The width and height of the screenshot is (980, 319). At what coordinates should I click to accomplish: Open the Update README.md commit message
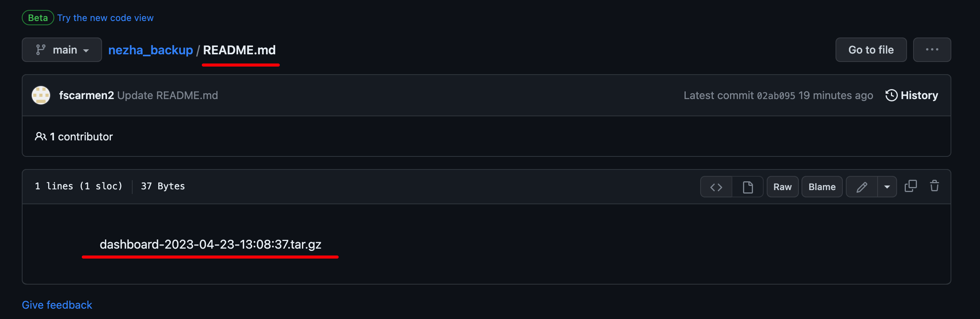click(x=167, y=95)
